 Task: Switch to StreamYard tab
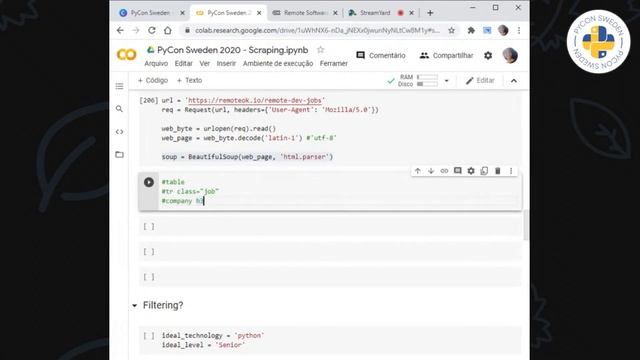375,13
